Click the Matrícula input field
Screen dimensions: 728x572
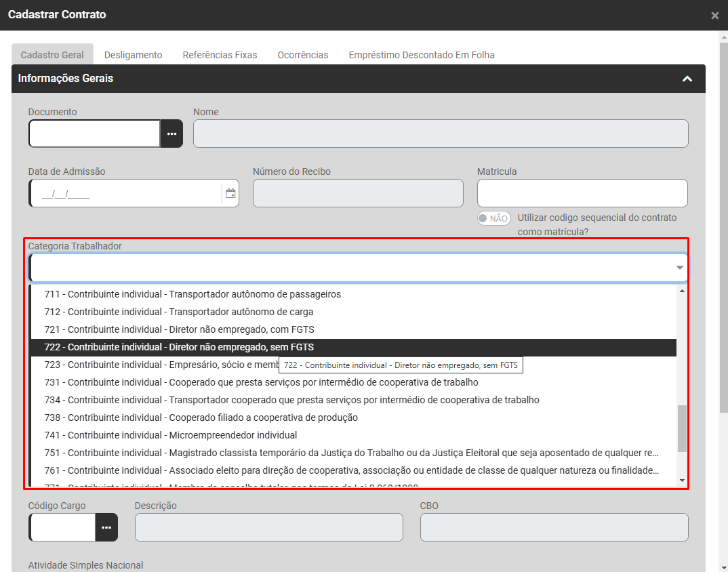582,193
